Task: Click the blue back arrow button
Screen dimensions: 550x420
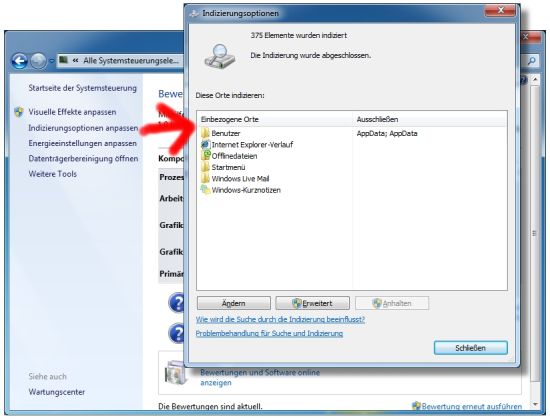Action: click(x=19, y=61)
